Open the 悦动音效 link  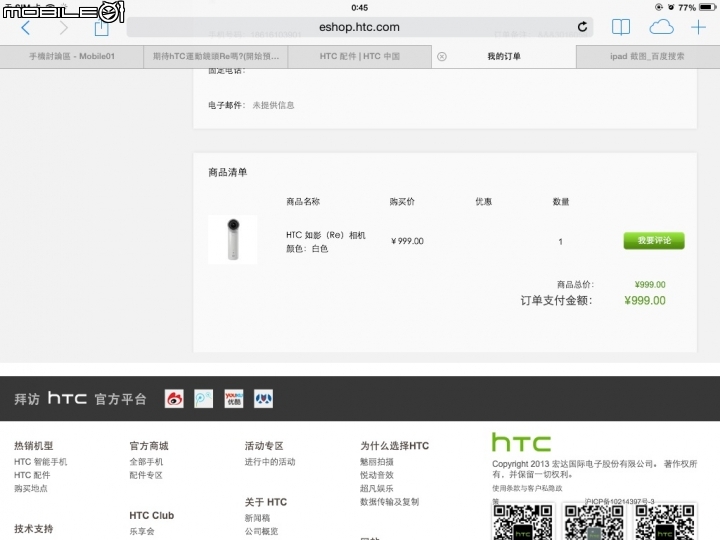(377, 475)
